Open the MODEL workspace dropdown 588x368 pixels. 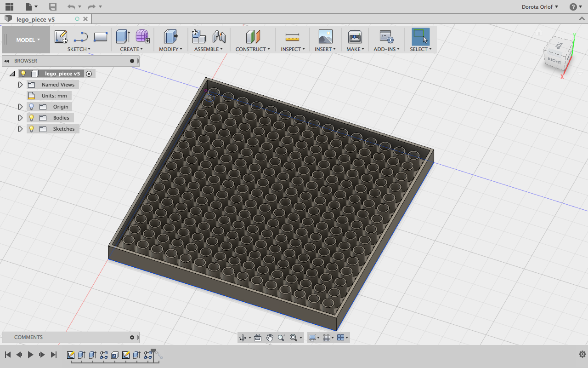pos(26,40)
